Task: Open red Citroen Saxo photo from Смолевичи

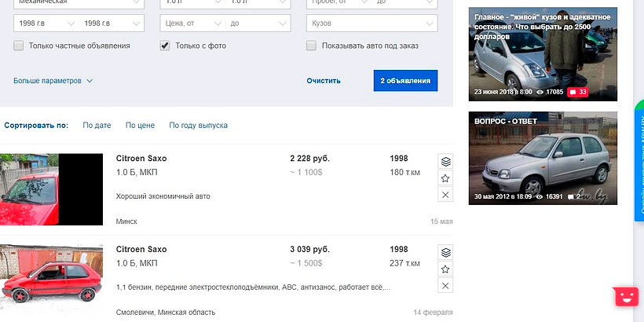Action: [51, 274]
